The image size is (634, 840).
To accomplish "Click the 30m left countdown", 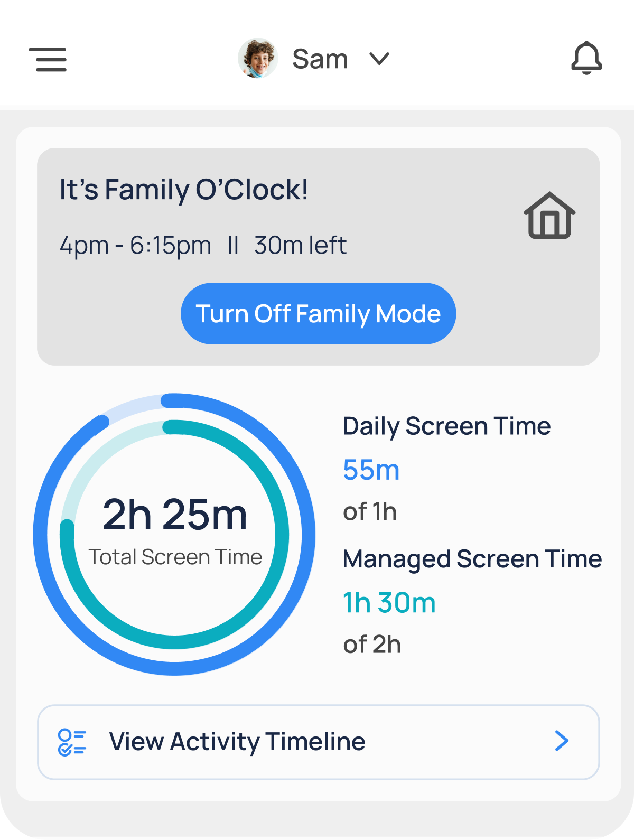I will [x=300, y=246].
